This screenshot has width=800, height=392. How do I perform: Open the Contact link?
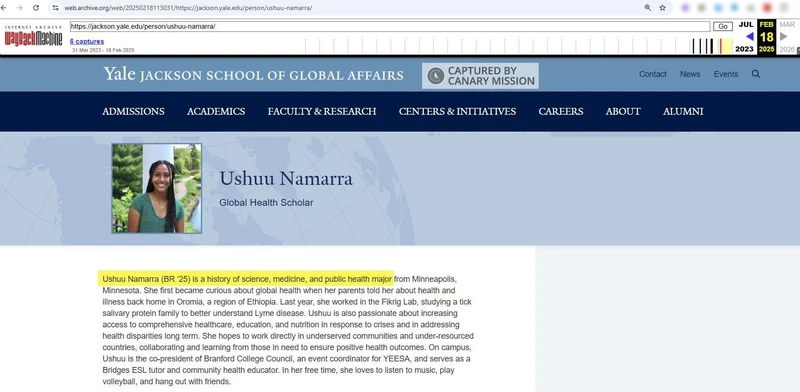[x=653, y=74]
